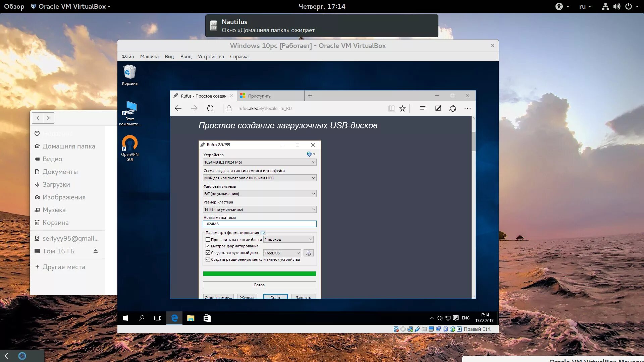Open Edge reading view icon
This screenshot has width=644, height=362.
click(x=391, y=108)
